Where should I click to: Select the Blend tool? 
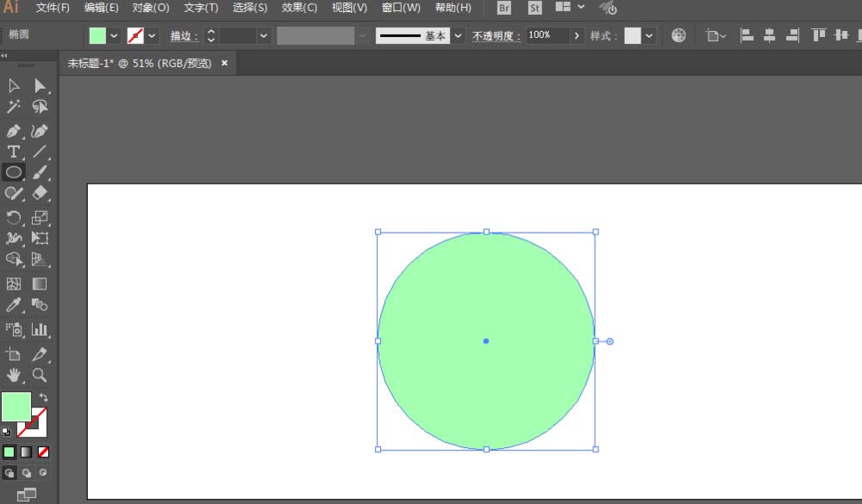(x=40, y=305)
